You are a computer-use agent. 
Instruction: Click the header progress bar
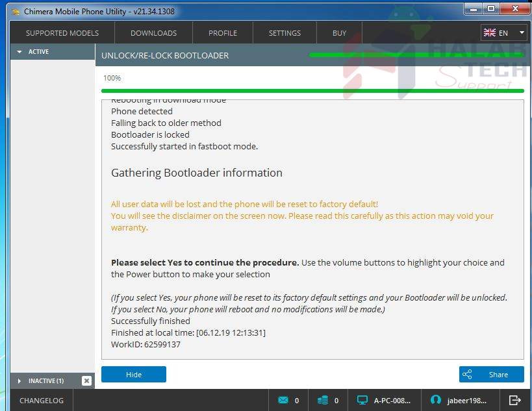click(416, 55)
